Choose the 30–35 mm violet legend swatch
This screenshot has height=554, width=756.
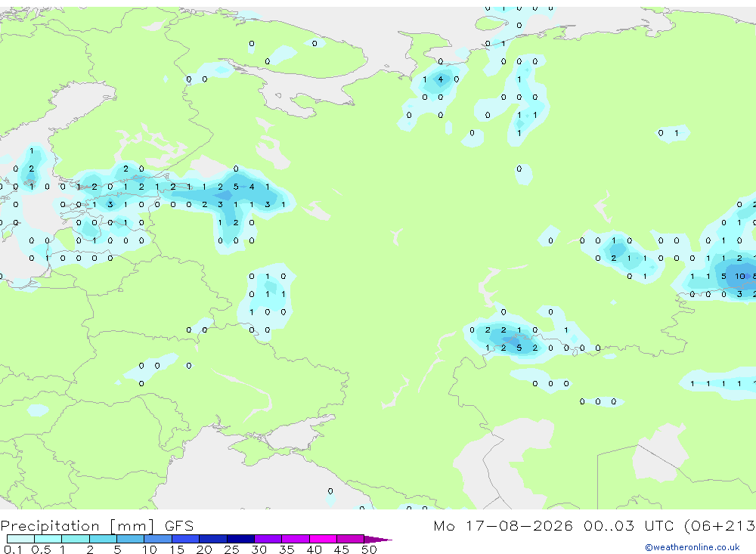(x=268, y=539)
